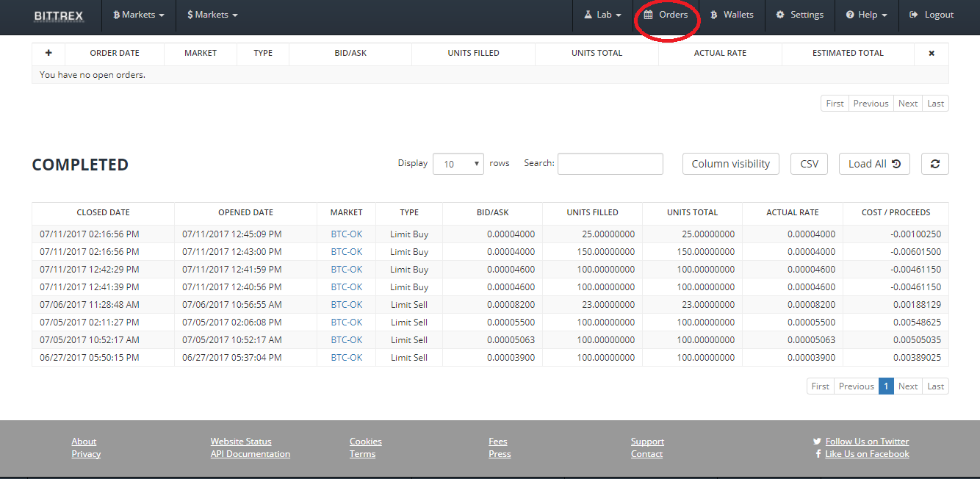980x479 pixels.
Task: Open the Lab flask menu
Action: click(602, 14)
